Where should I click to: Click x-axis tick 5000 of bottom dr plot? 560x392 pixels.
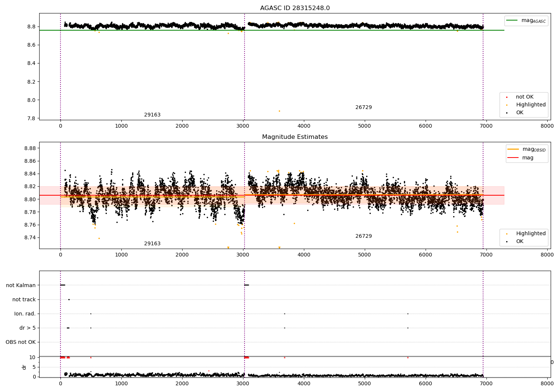point(365,383)
